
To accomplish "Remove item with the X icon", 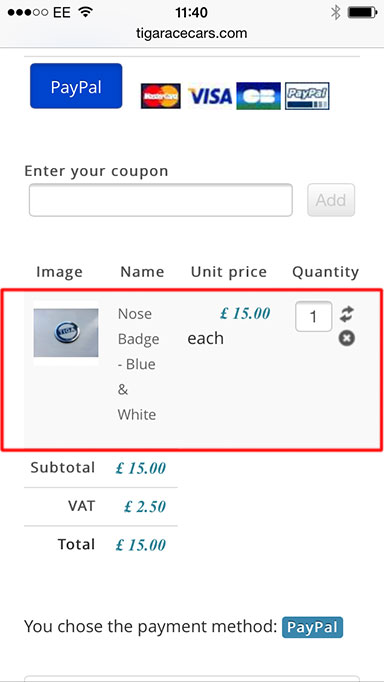I will pos(347,338).
